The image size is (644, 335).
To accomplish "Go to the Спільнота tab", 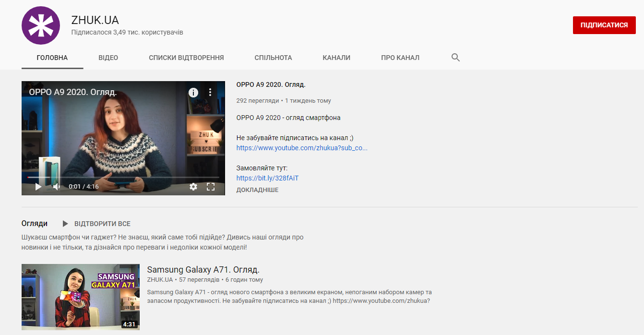I will 273,58.
